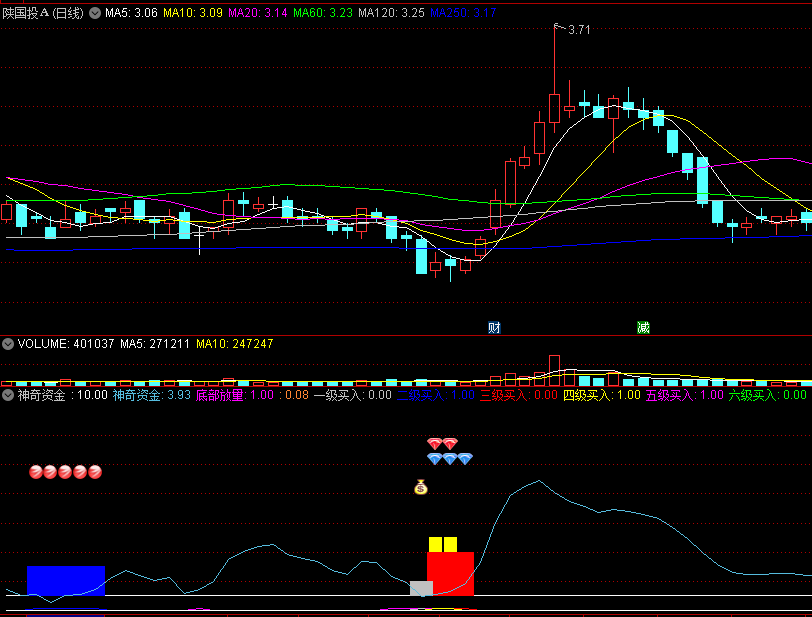This screenshot has height=617, width=812.
Task: Click the money bag signal icon
Action: pyautogui.click(x=421, y=487)
